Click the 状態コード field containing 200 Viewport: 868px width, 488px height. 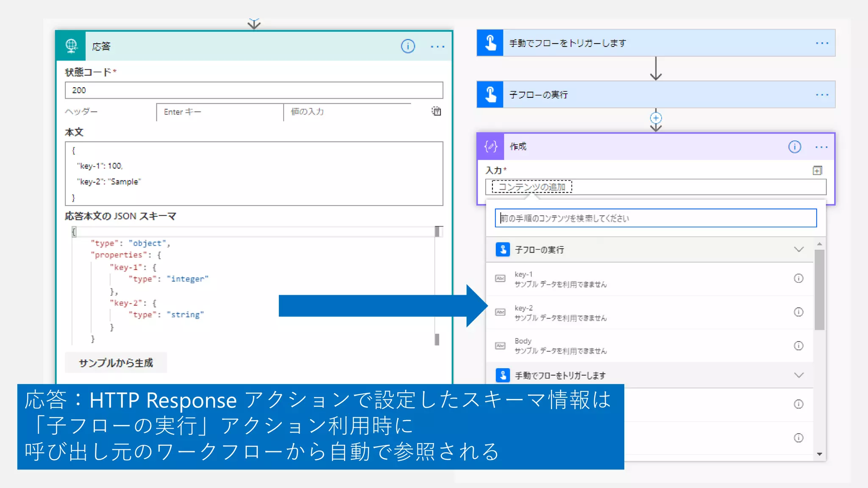point(254,90)
